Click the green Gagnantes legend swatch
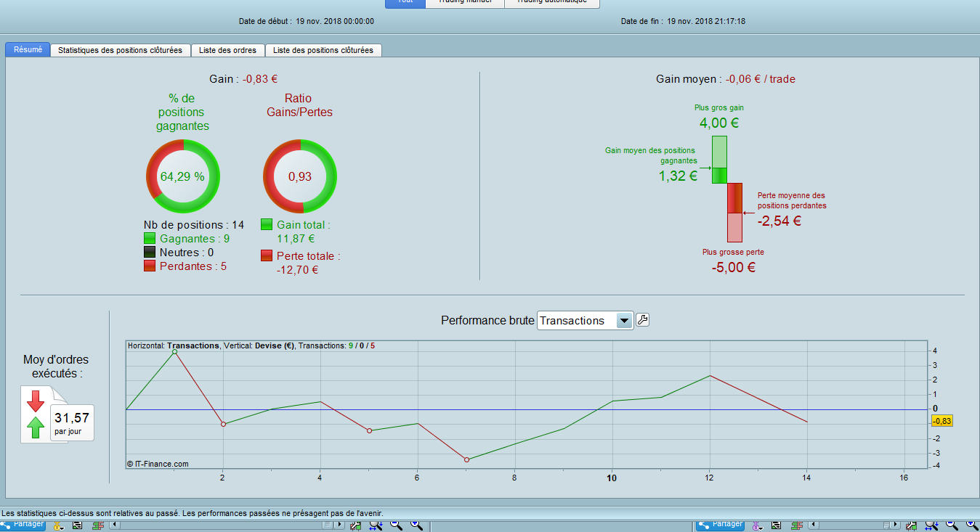The height and width of the screenshot is (532, 980). click(x=150, y=238)
